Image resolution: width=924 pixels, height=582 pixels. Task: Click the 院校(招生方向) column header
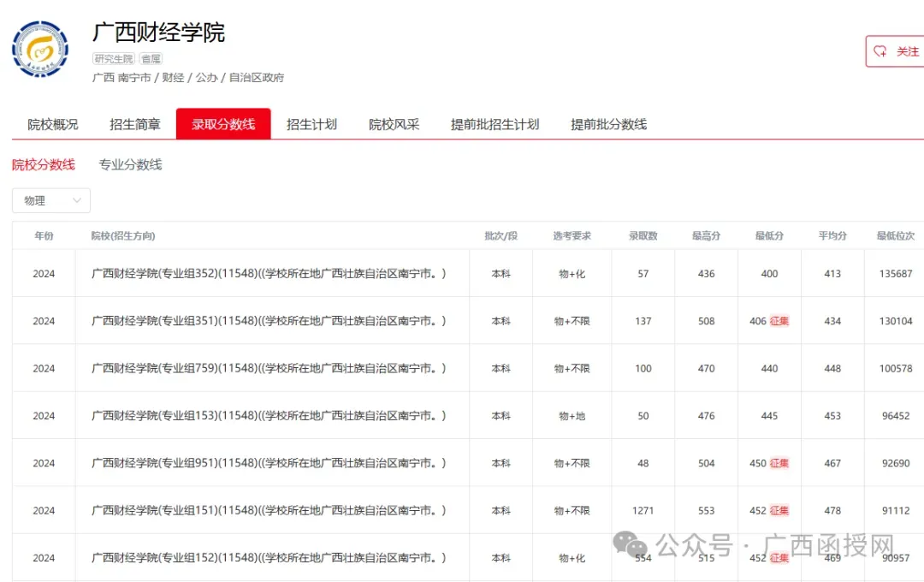(123, 236)
